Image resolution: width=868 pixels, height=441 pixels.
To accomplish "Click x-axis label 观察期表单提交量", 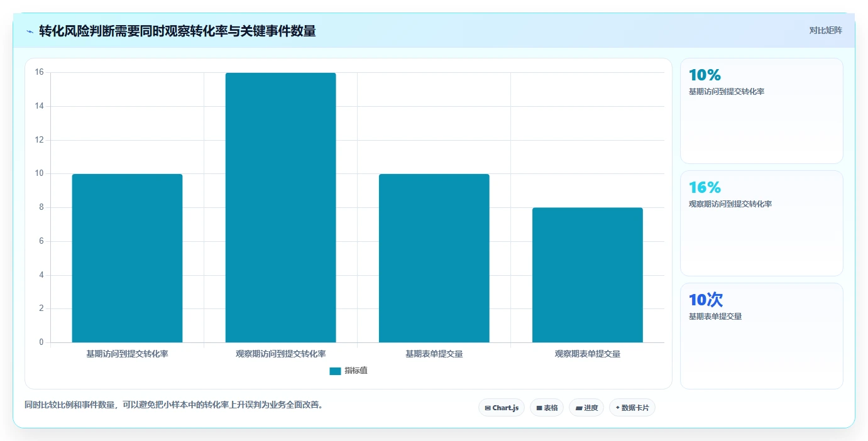I will tap(588, 354).
